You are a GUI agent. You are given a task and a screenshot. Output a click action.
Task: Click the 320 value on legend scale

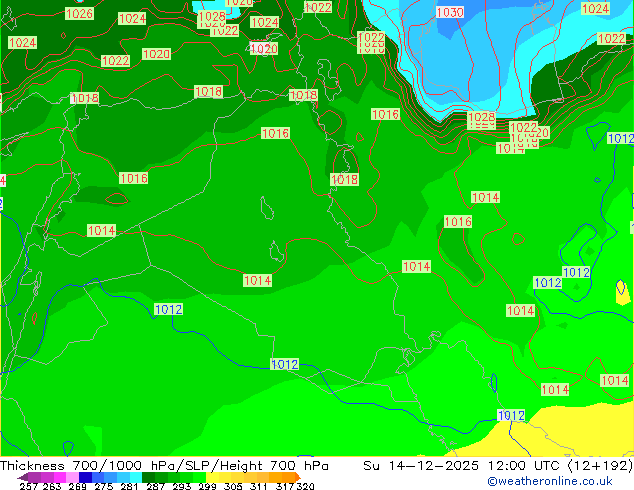(x=305, y=486)
